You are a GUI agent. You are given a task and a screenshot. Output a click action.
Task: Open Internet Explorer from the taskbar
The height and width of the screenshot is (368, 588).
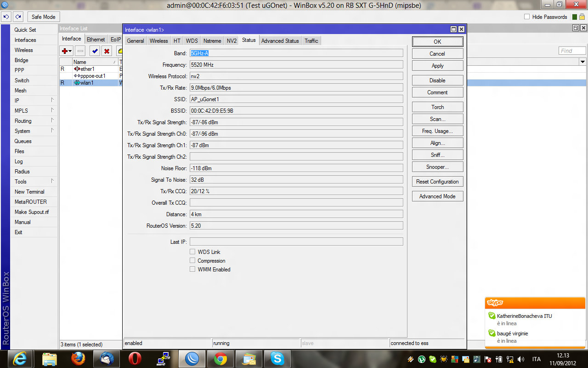click(20, 359)
